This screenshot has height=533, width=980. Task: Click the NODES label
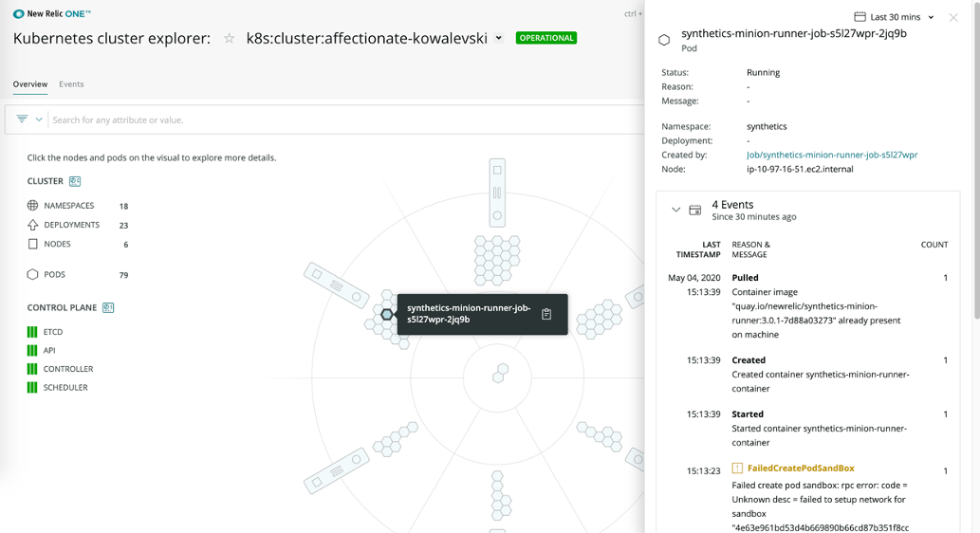tap(57, 245)
